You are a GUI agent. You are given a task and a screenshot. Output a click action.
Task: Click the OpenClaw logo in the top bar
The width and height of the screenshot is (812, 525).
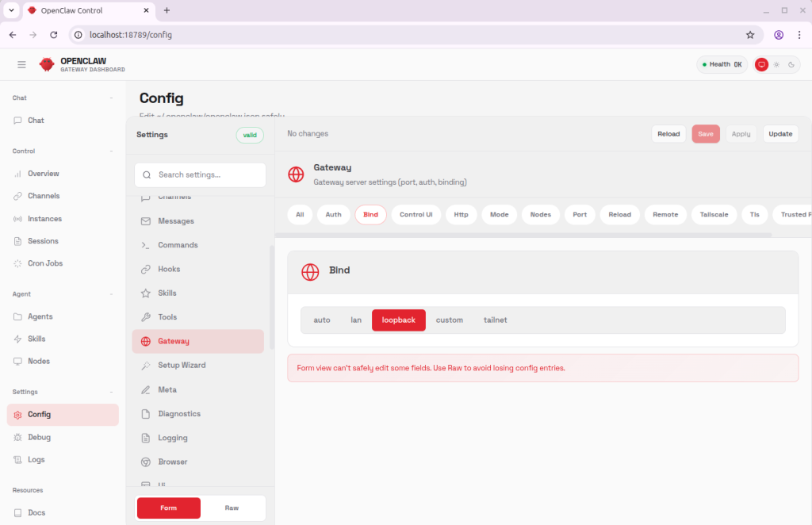click(48, 64)
